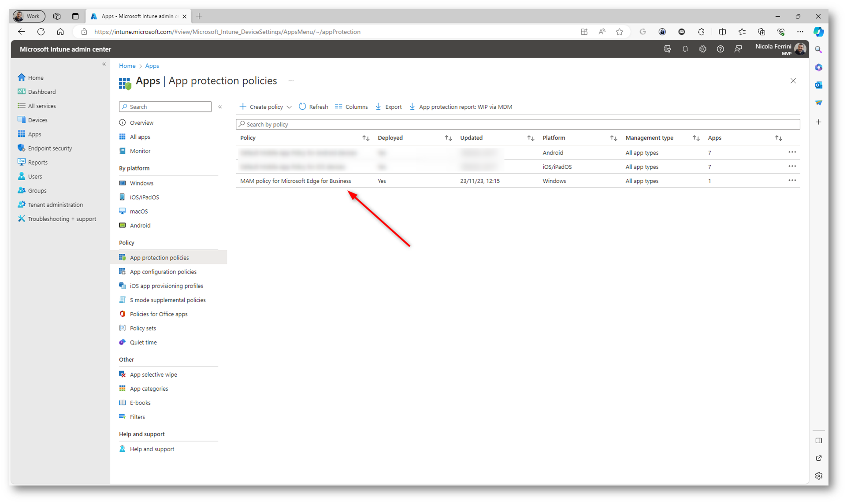Click the feedback icon in header
847x504 pixels.
pos(738,49)
